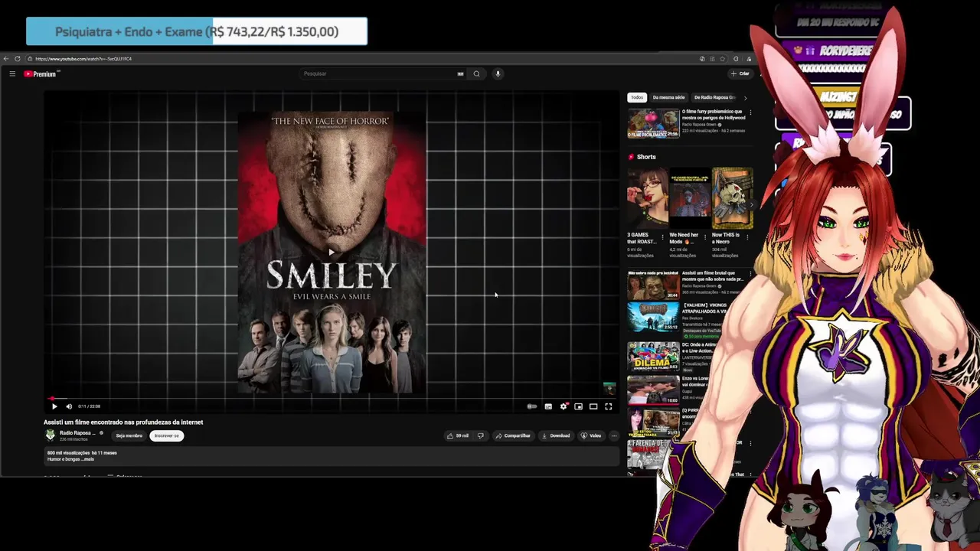Open the O filme furry problemático video thumbnail
This screenshot has height=551, width=980.
(653, 123)
